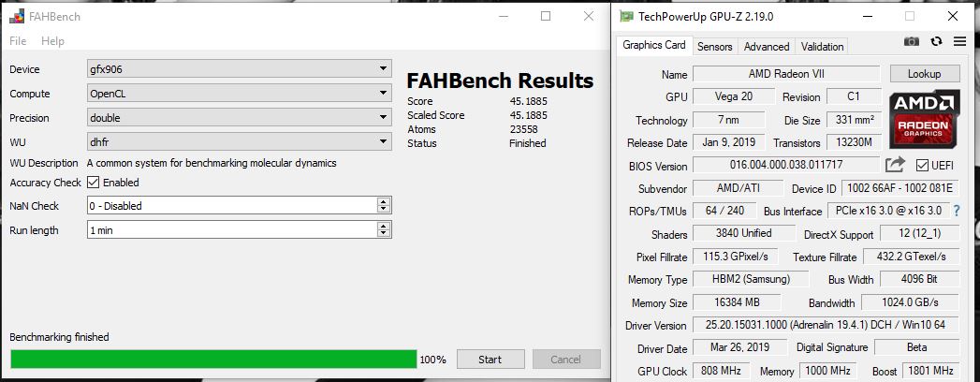The height and width of the screenshot is (382, 980).
Task: Click the Bandwidth value 1024.0 GB/s
Action: [x=910, y=302]
